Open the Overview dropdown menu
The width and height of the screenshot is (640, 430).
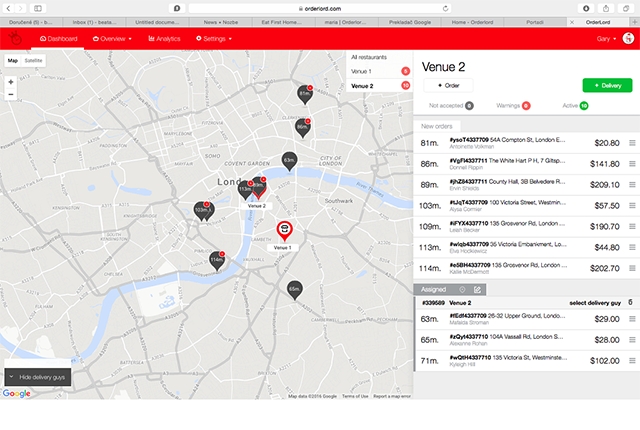(x=114, y=38)
